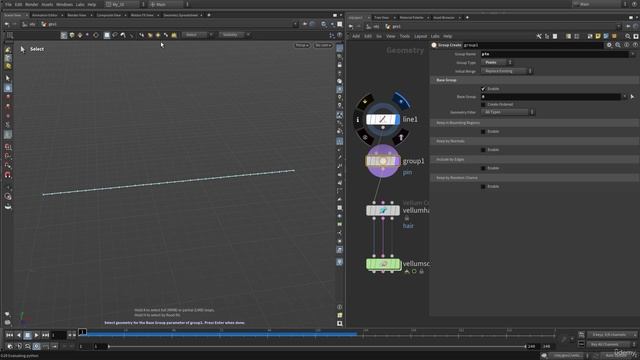Enable Keep in Bounding Regions checkbox
640x360 pixels.
tap(483, 131)
